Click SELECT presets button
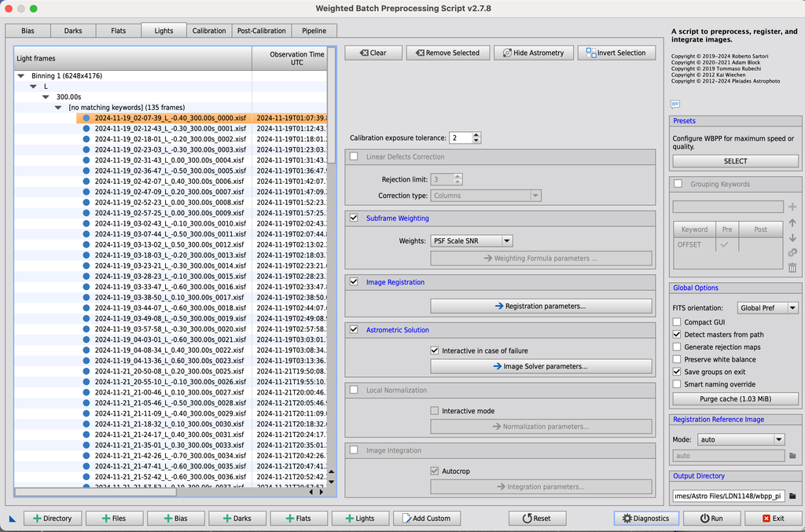The image size is (805, 532). [735, 161]
